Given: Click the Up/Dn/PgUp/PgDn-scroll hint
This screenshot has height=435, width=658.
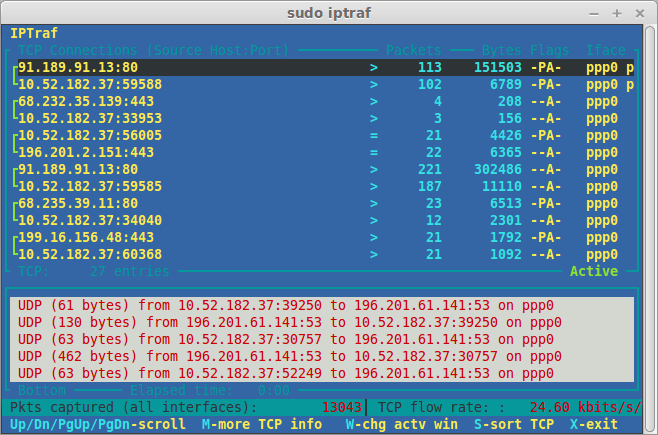Looking at the screenshot, I should tap(95, 424).
